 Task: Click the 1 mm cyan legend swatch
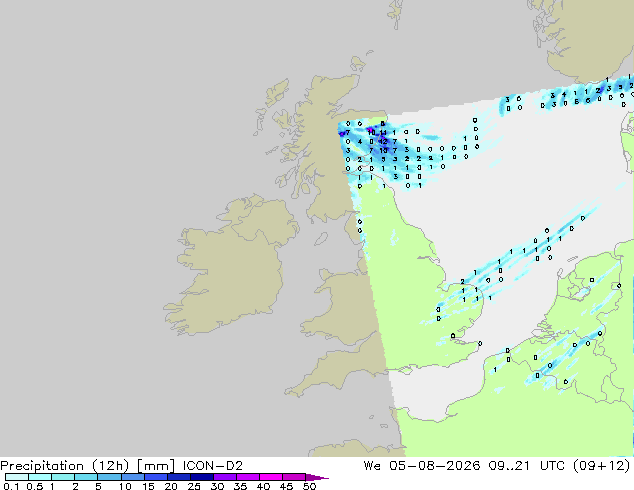[63, 477]
